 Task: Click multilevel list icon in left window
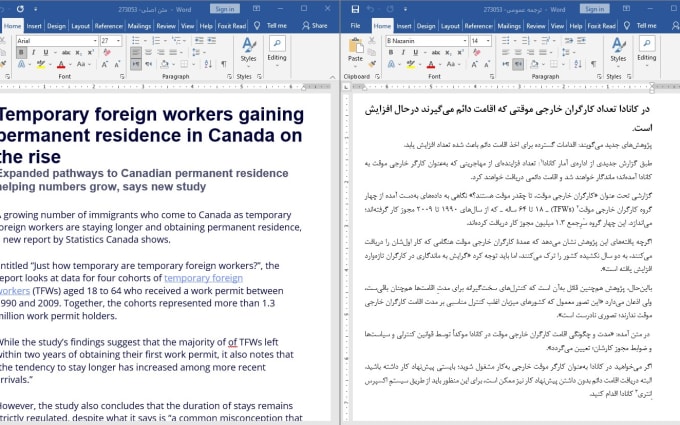[176, 40]
